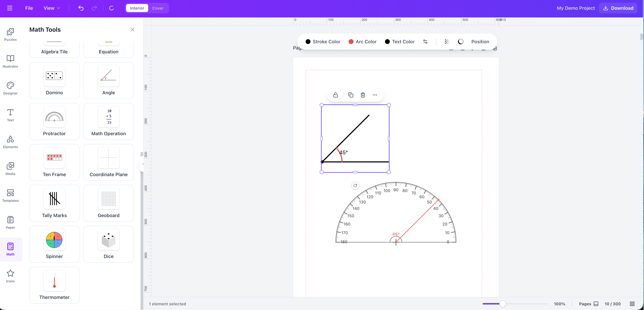Open transparency settings via checkerboard icon
Screen dimensions: 644x310
point(447,41)
